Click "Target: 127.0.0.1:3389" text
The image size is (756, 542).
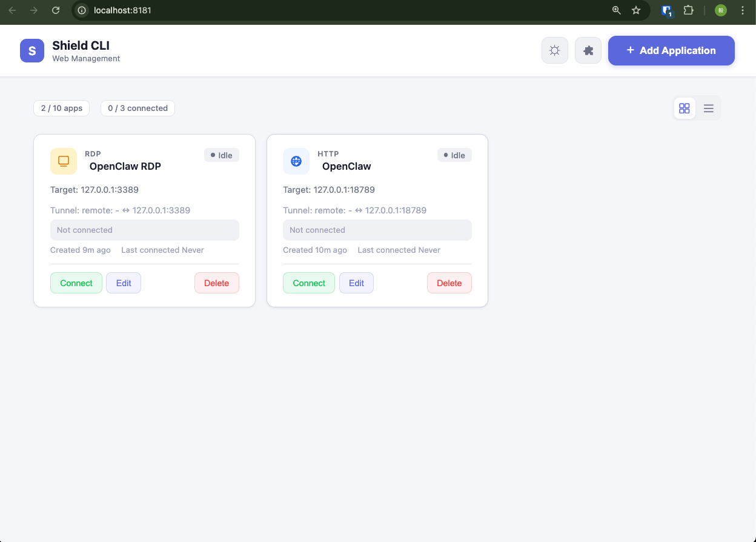pyautogui.click(x=94, y=190)
